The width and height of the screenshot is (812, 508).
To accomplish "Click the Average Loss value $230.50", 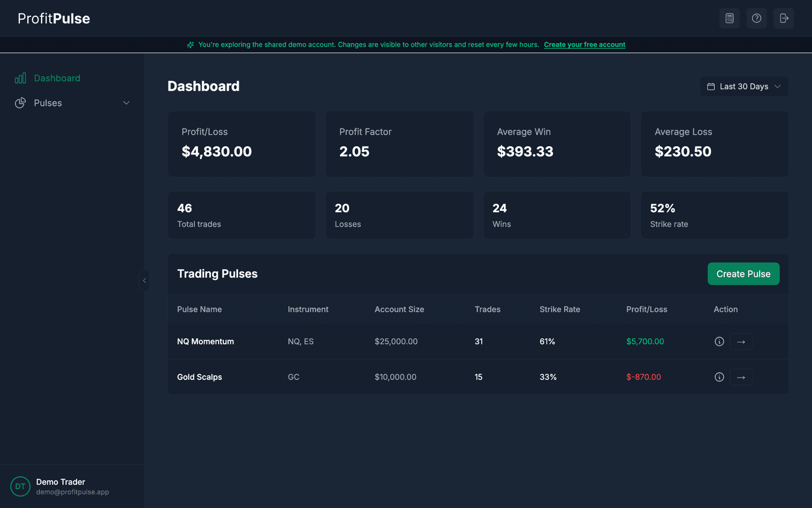I will pyautogui.click(x=683, y=151).
